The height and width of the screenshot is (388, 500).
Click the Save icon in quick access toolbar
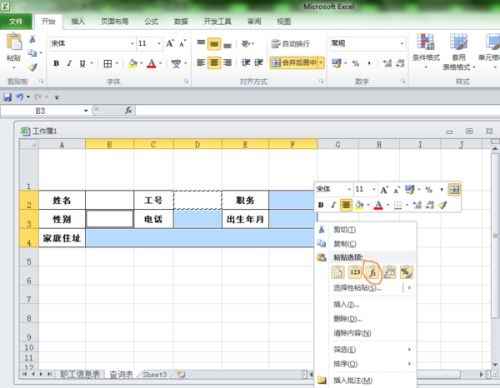point(7,97)
